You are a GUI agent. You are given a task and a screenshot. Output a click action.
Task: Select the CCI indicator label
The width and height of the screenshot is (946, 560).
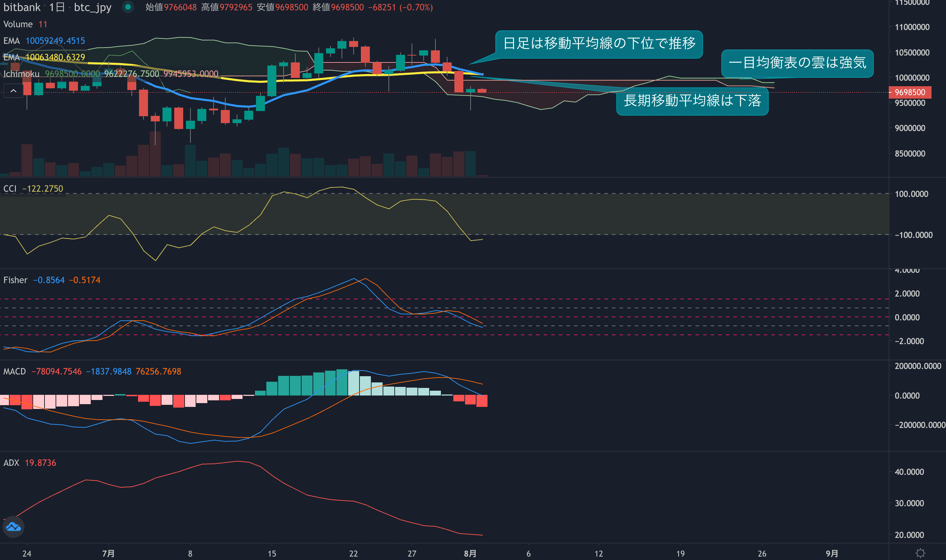(10, 189)
